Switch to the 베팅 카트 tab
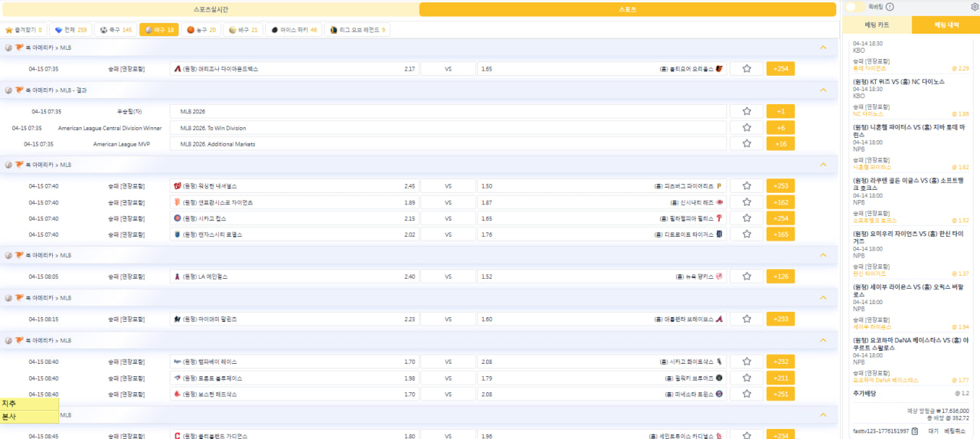The image size is (980, 439). 876,25
